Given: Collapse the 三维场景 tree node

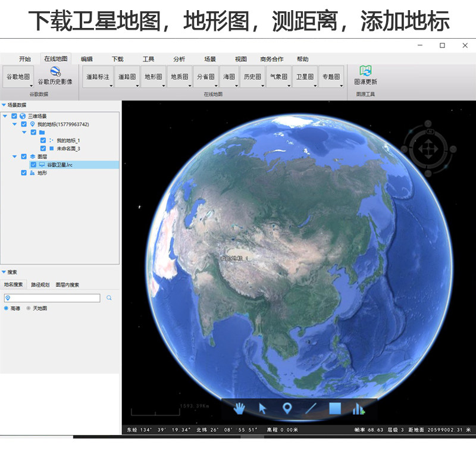Looking at the screenshot, I should (x=5, y=116).
